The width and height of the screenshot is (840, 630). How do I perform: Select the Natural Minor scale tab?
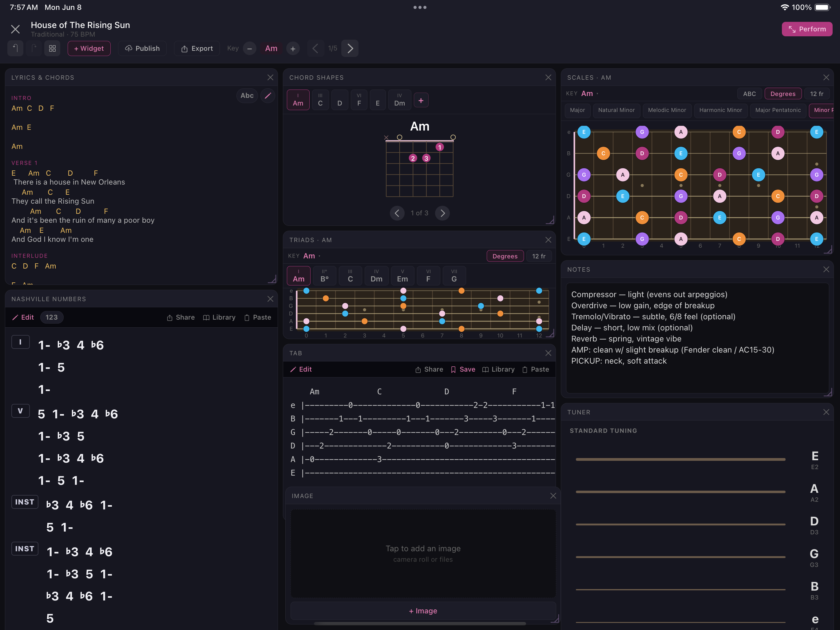click(x=616, y=110)
